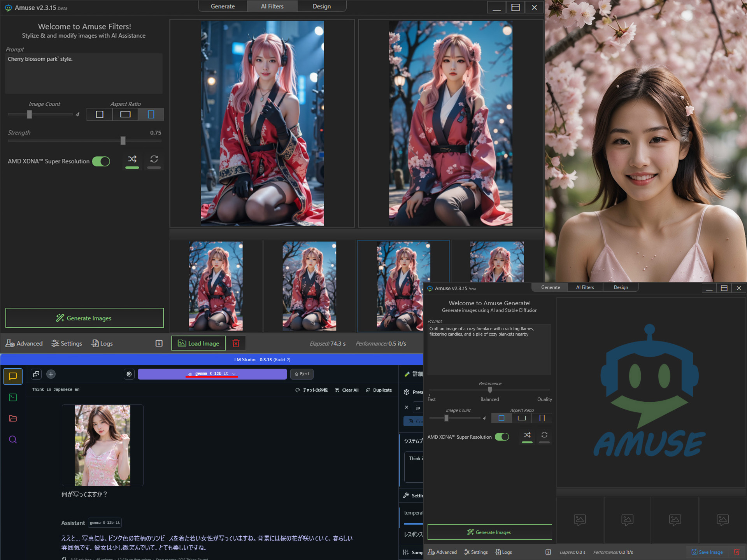The image size is (747, 560).
Task: Toggle AMD XDNA Super Resolution in AI Filters
Action: pyautogui.click(x=101, y=161)
